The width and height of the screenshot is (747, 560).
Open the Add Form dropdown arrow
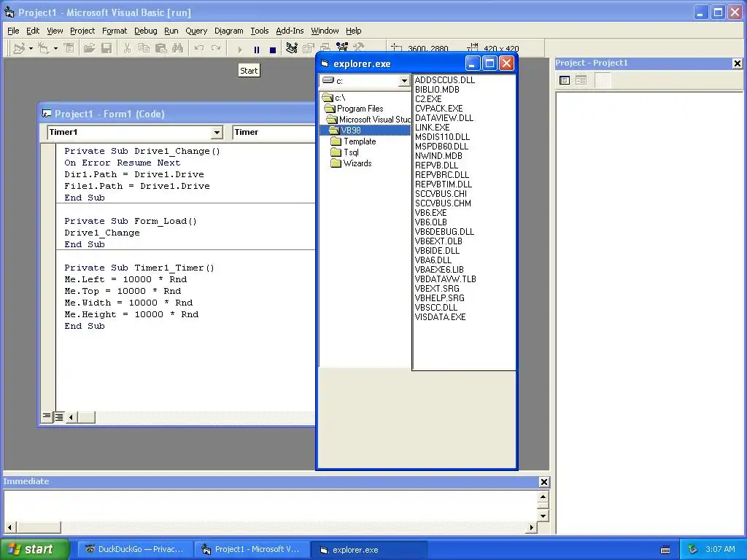coord(55,48)
